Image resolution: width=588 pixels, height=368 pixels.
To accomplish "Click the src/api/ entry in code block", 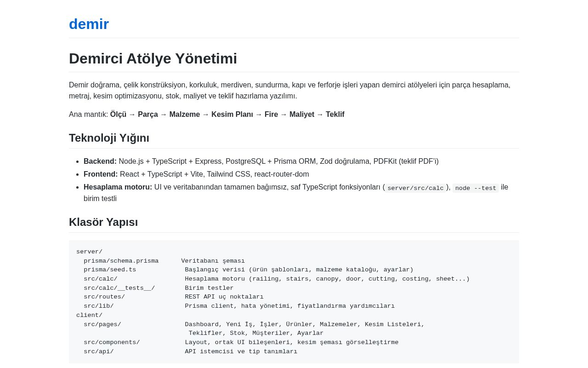I will [x=99, y=351].
